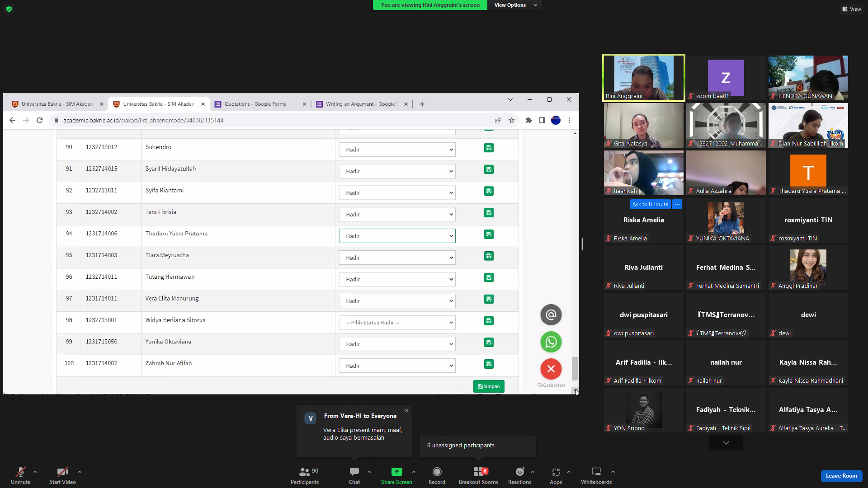Open attendance status dropdown for Suhendro
Screen dimensions: 868x488
click(x=397, y=150)
